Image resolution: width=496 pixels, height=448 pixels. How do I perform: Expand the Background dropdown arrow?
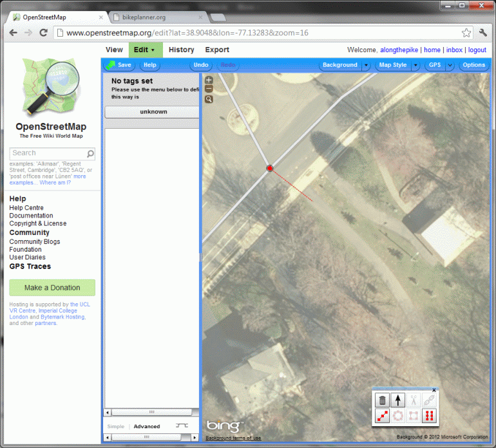[366, 65]
